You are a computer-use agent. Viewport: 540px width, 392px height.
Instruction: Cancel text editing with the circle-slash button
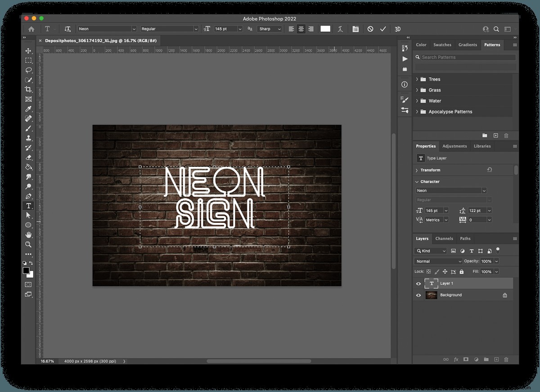[x=370, y=29]
